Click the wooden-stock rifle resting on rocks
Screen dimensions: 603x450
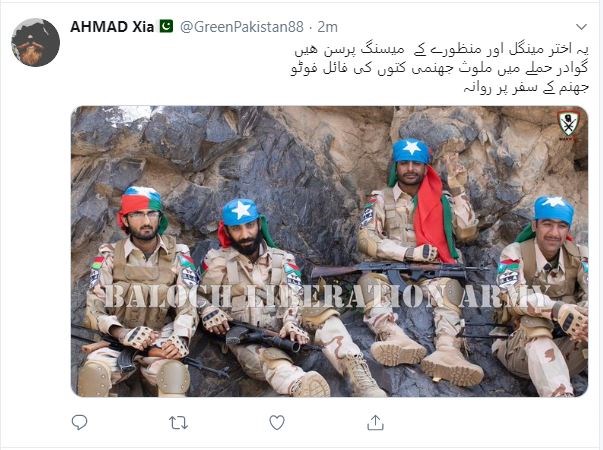tap(396, 271)
